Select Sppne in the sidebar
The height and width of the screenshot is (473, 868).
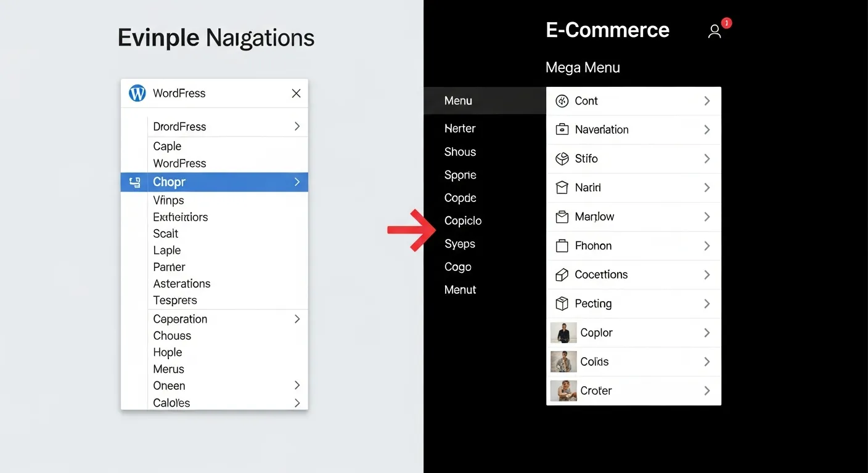pos(460,175)
